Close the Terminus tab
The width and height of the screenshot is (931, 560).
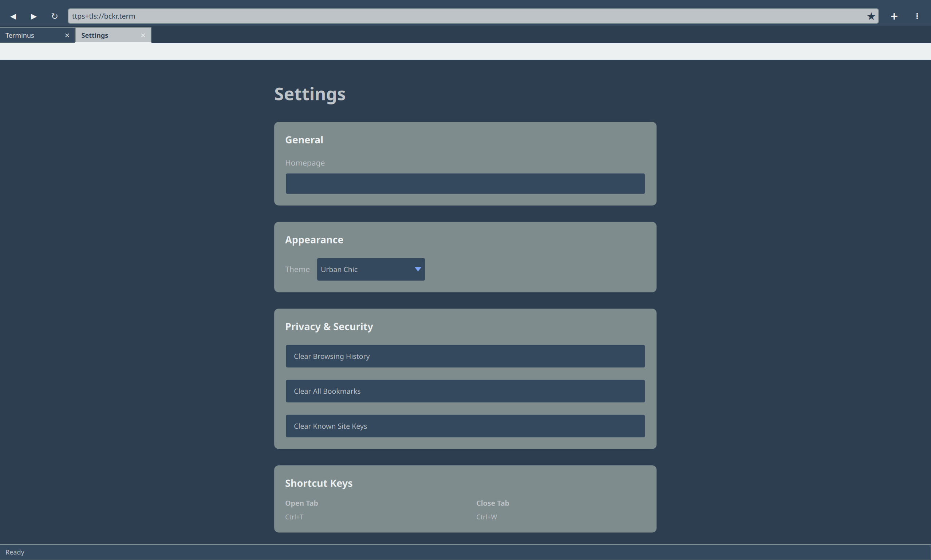click(x=67, y=35)
